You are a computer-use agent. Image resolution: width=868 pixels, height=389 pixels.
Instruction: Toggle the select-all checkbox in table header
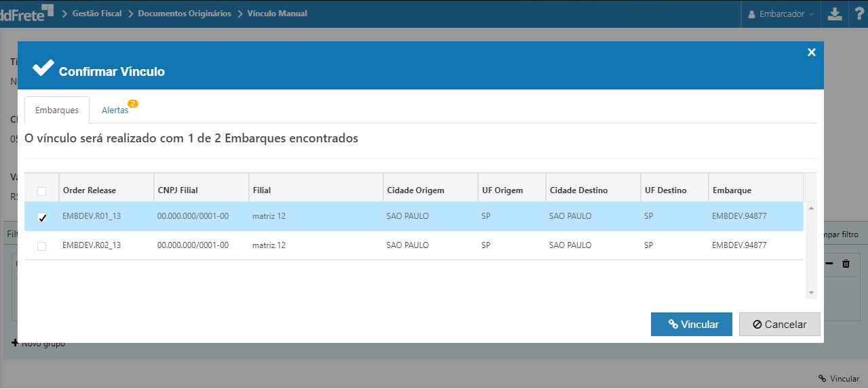(x=42, y=191)
